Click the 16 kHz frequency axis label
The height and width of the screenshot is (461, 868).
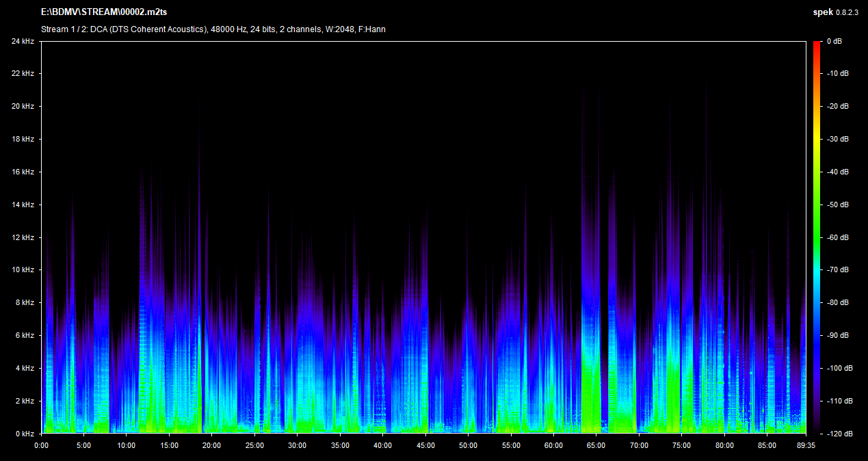point(23,172)
